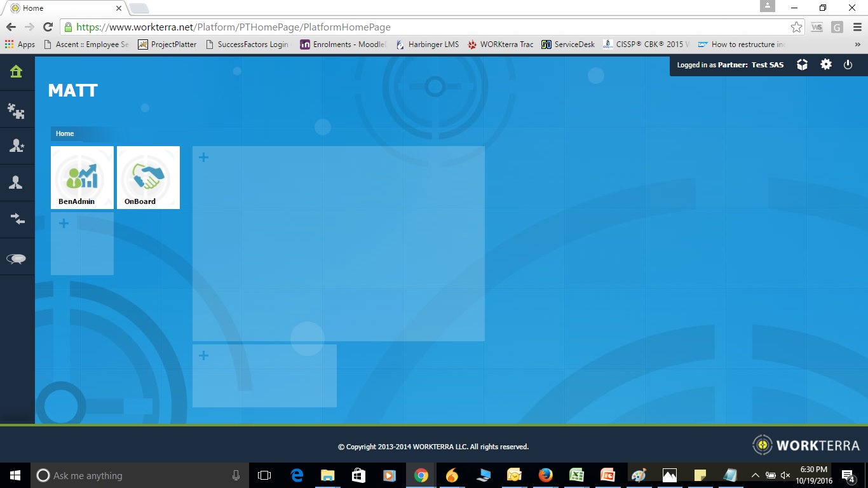Viewport: 868px width, 488px height.
Task: Click plus in the large center panel
Action: [x=203, y=157]
